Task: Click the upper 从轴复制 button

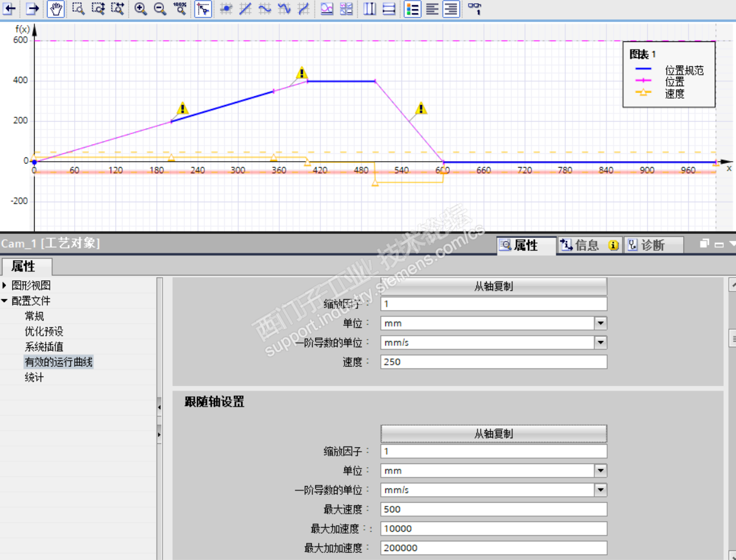Action: (x=493, y=286)
